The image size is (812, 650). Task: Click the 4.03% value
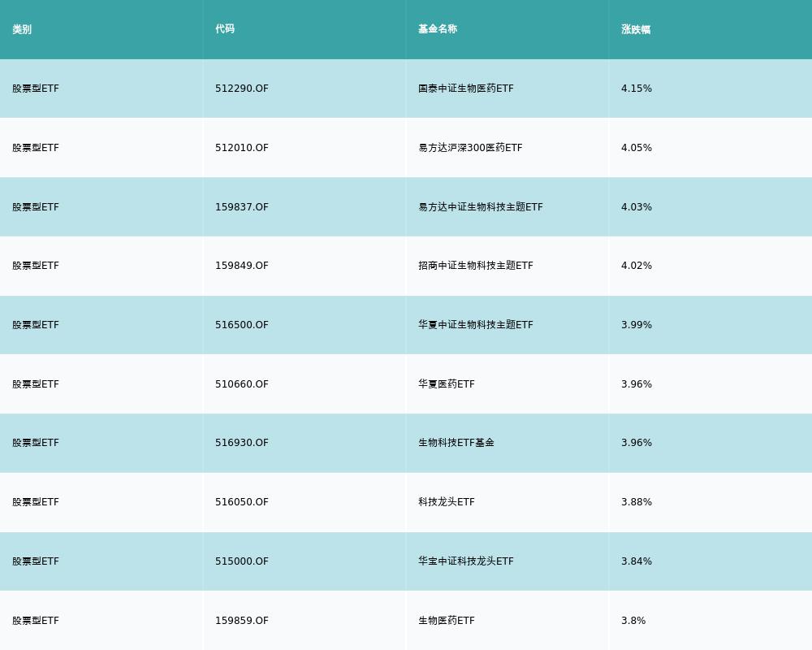pyautogui.click(x=637, y=207)
